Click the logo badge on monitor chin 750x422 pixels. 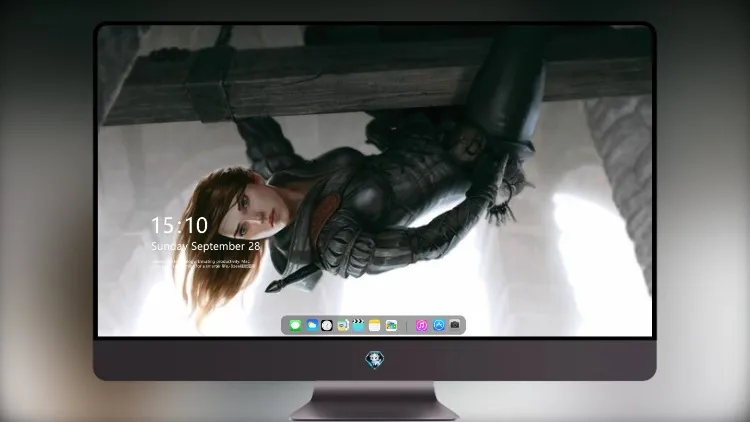[375, 359]
